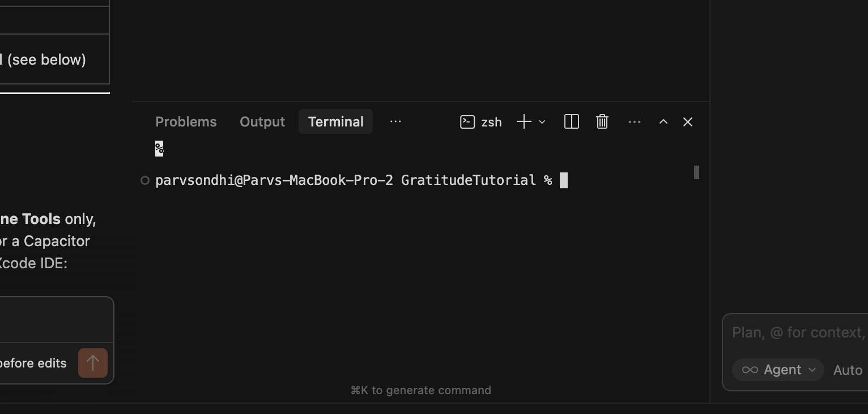Select the Terminal tab
This screenshot has width=868, height=414.
coord(335,121)
